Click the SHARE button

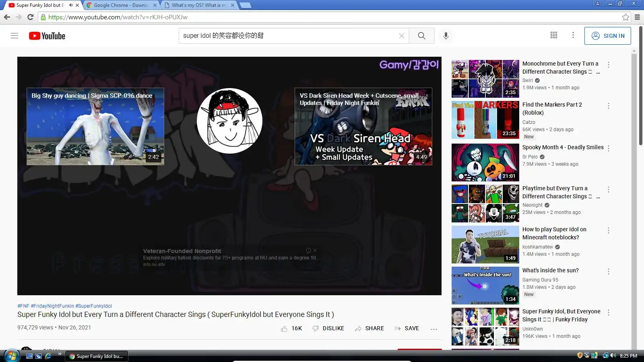369,329
